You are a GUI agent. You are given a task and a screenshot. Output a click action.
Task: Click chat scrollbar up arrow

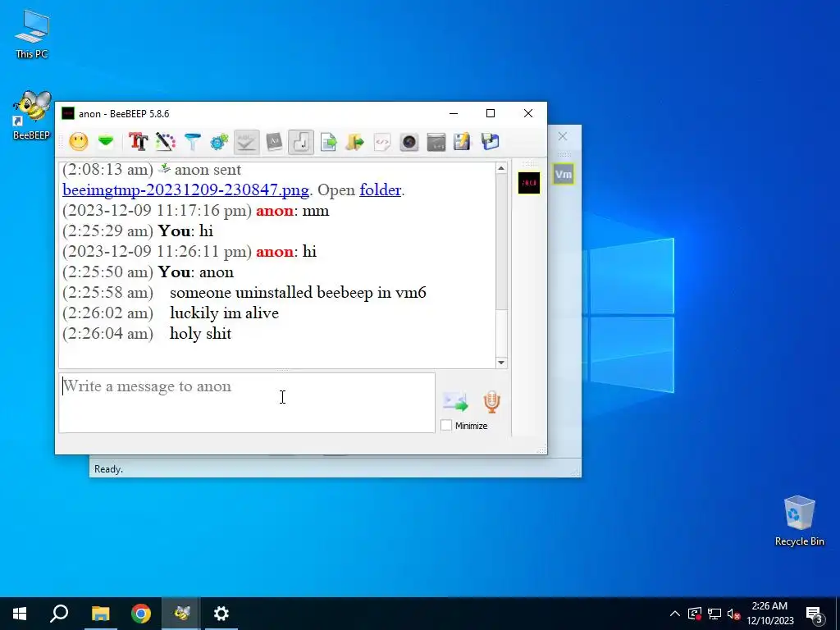tap(501, 168)
